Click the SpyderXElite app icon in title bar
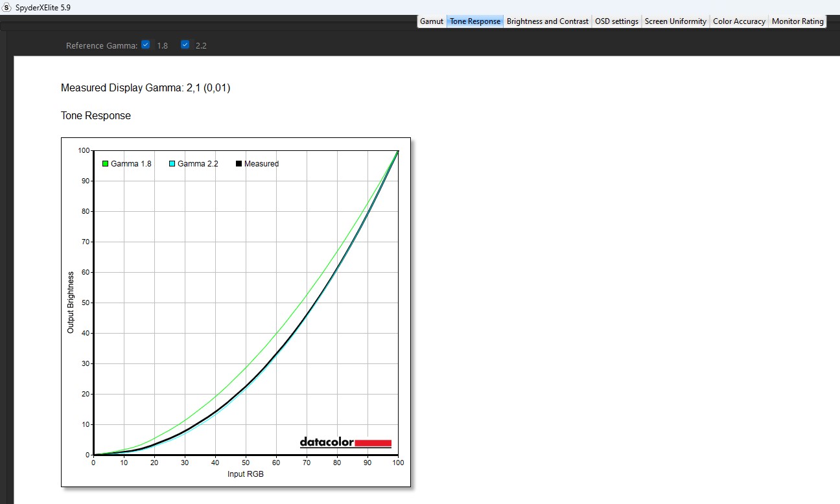This screenshot has width=840, height=504. [8, 8]
